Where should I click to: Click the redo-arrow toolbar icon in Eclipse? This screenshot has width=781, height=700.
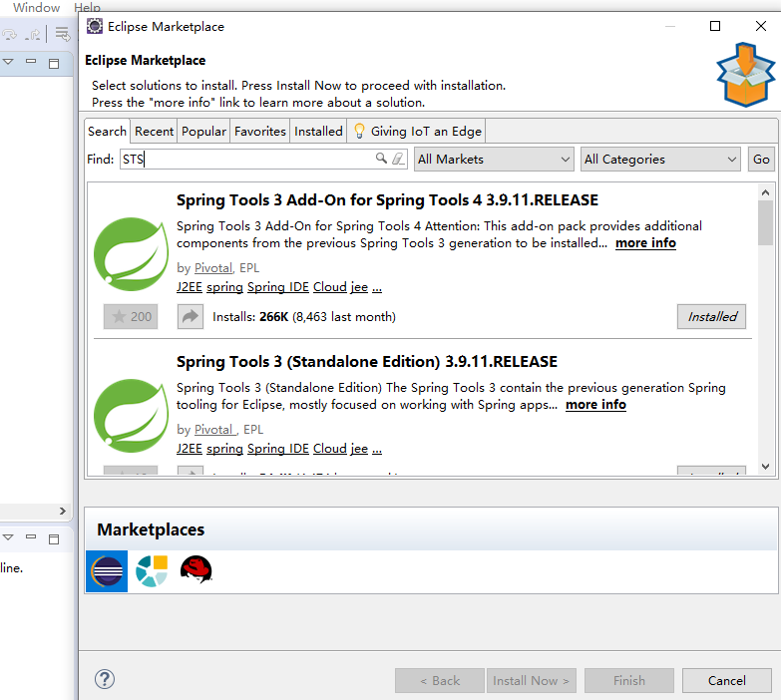[9, 34]
